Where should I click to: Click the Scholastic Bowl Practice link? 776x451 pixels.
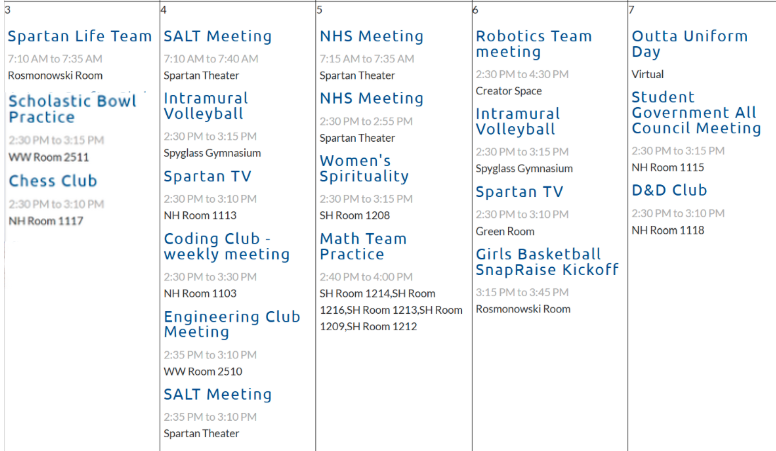click(72, 109)
